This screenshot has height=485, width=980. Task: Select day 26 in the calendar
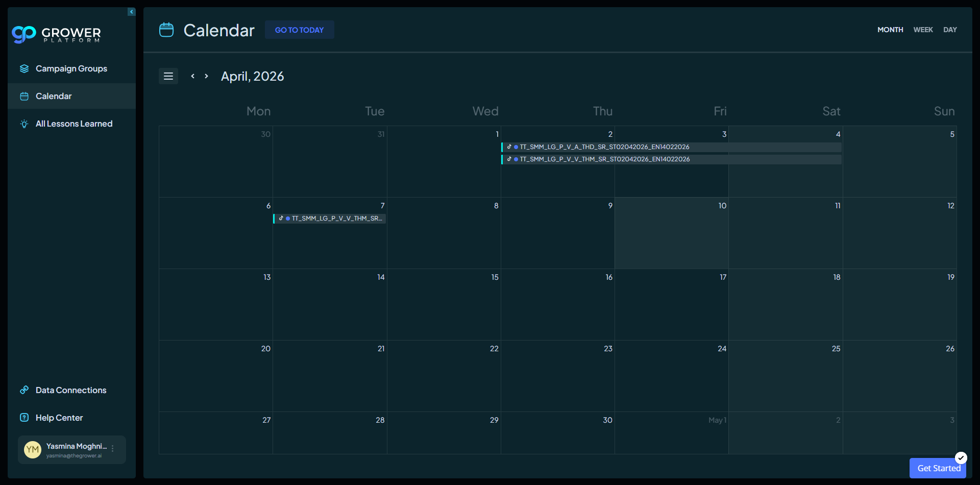click(x=900, y=376)
